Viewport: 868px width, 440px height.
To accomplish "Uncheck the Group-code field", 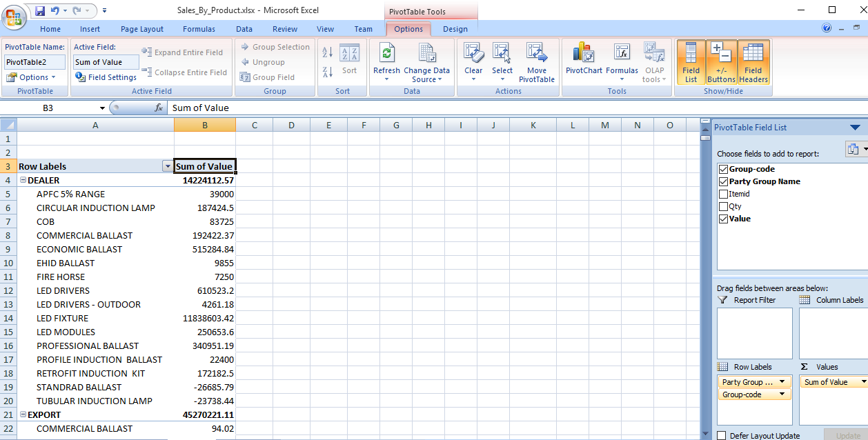I will pos(723,169).
